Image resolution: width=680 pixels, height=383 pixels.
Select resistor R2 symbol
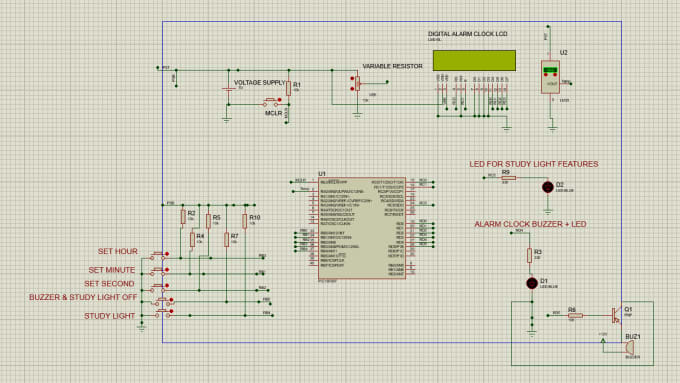183,216
